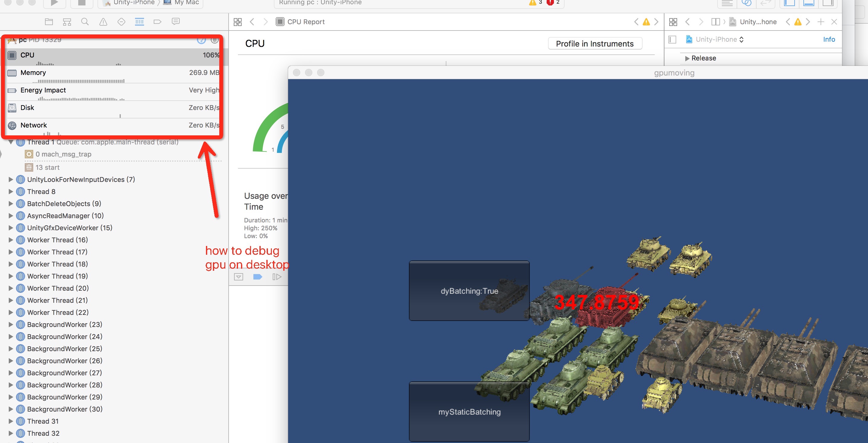Open the Issue navigator warning triangle icon
This screenshot has height=443, width=868.
pos(103,22)
